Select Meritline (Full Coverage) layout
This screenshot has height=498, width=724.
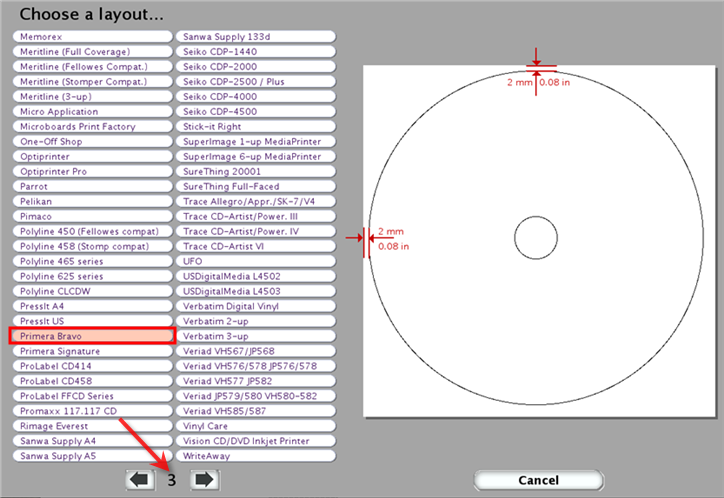point(93,52)
